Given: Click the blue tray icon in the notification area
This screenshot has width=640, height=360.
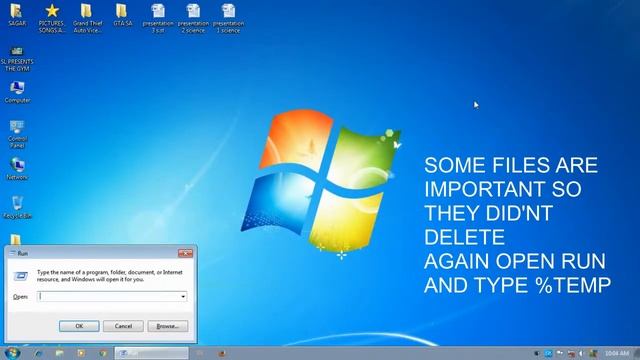Looking at the screenshot, I should [x=548, y=353].
